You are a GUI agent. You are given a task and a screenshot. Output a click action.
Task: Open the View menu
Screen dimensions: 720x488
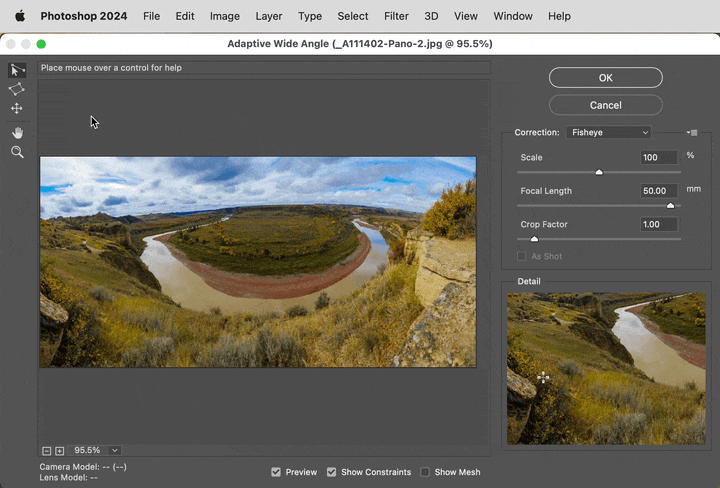coord(466,17)
